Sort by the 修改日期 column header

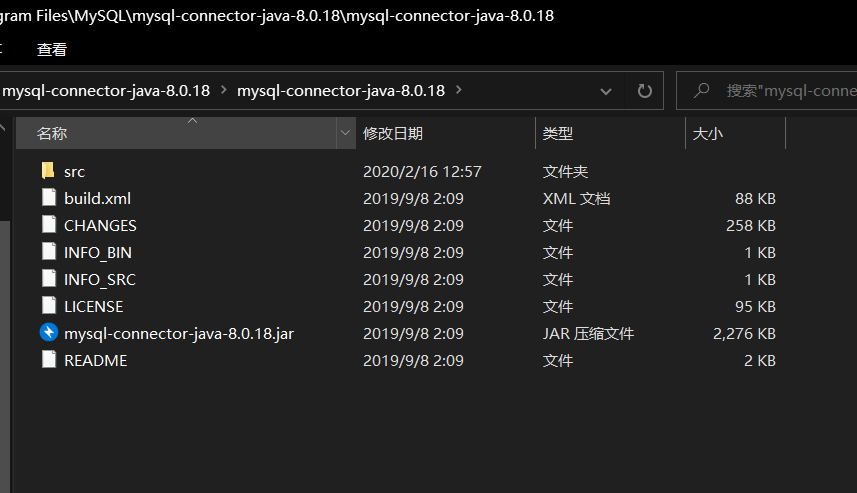(445, 133)
